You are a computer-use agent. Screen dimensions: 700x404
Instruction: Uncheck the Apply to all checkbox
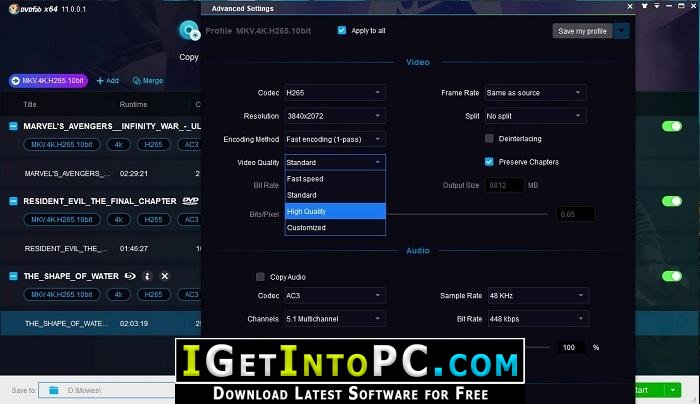tap(342, 30)
